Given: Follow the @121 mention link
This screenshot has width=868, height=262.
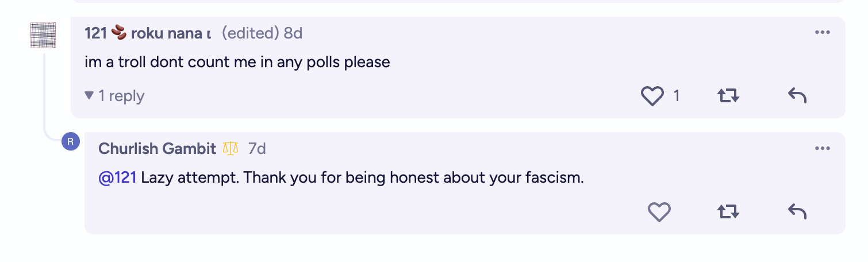Looking at the screenshot, I should click(117, 178).
